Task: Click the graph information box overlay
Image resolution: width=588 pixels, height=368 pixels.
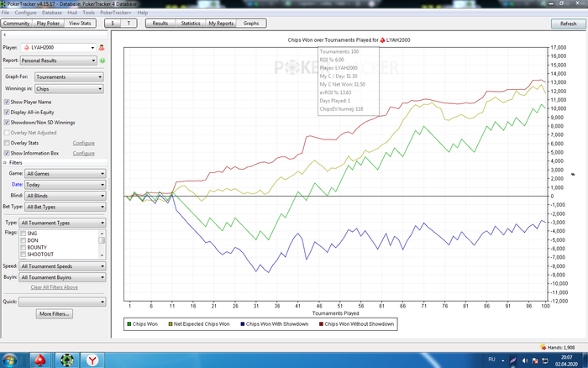Action: pos(349,81)
